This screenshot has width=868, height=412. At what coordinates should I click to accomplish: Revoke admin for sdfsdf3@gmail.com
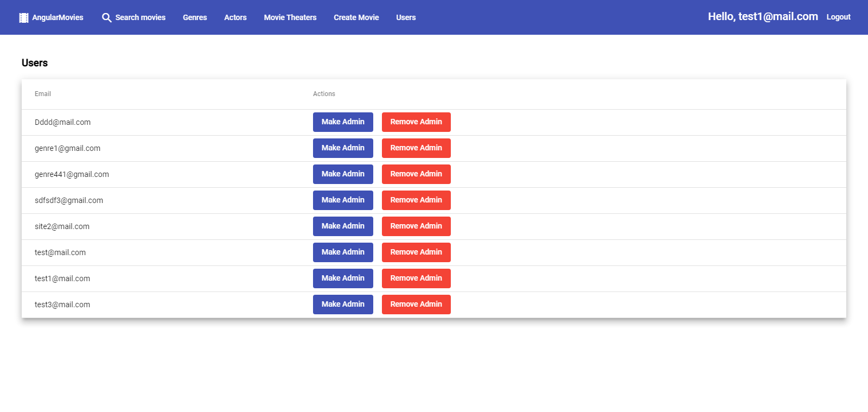[x=416, y=200]
